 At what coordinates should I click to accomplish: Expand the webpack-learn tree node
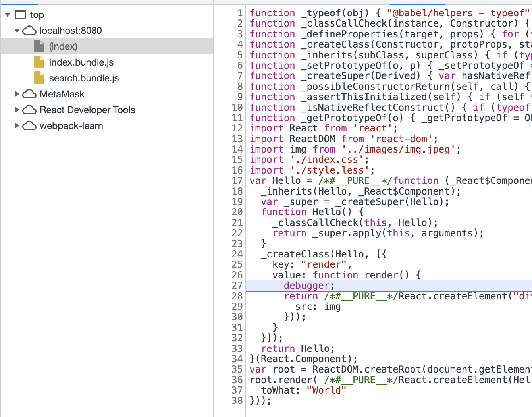pos(17,126)
